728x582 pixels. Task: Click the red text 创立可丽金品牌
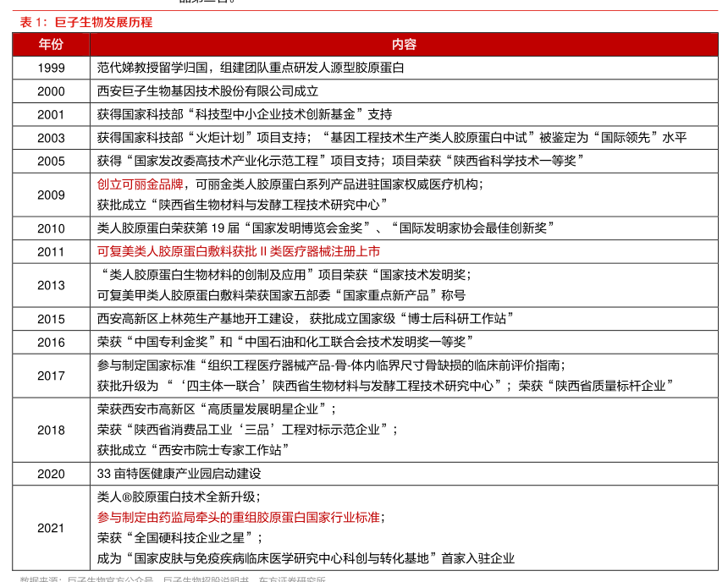click(140, 184)
